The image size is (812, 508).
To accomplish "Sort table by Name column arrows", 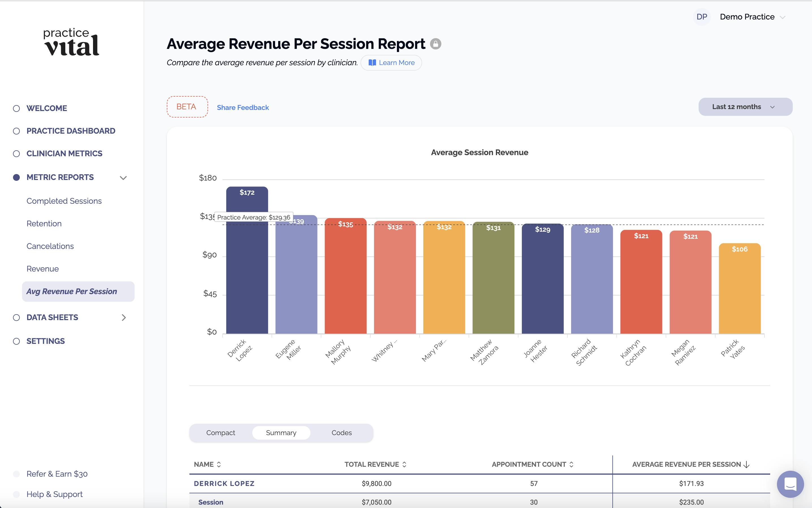I will click(x=219, y=464).
